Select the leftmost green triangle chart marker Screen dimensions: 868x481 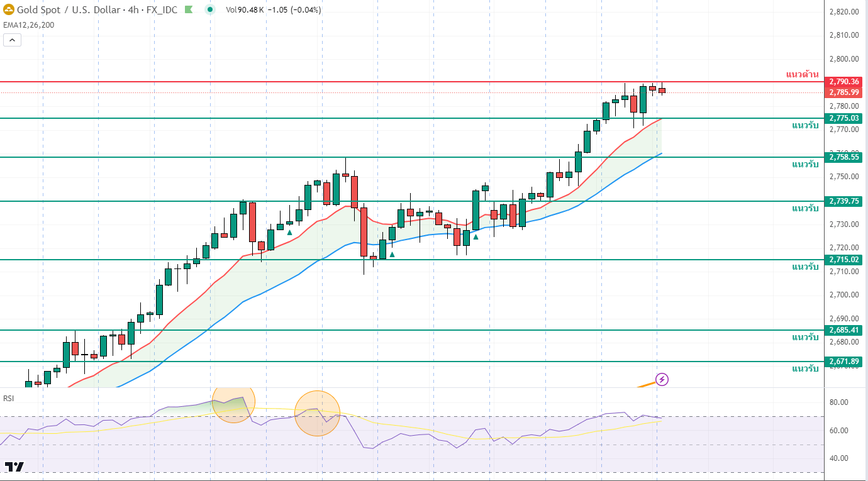coord(289,233)
